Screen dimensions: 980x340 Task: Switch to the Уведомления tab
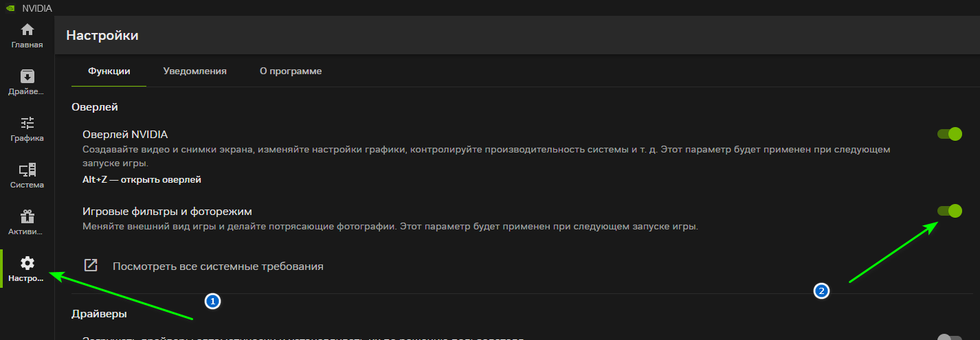coord(195,71)
